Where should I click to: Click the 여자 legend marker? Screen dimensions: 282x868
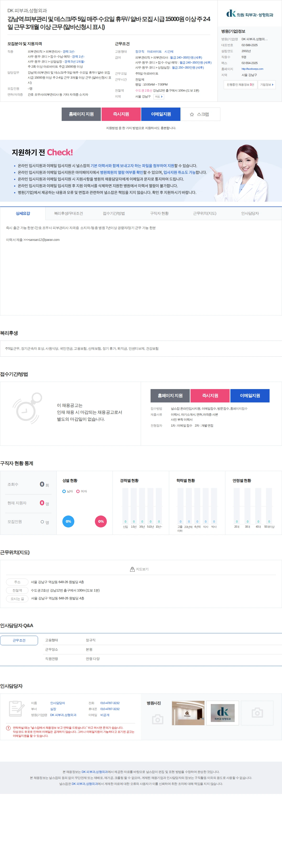(x=78, y=491)
